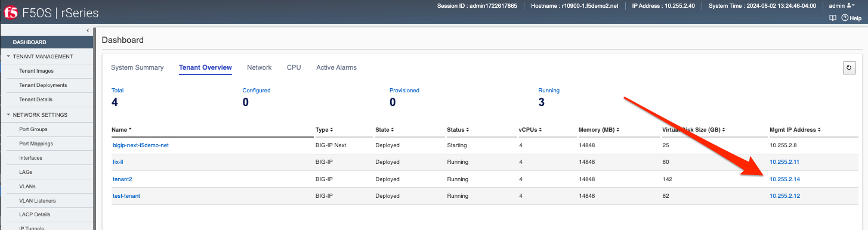The width and height of the screenshot is (868, 230).
Task: Collapse the sidebar with the chevron
Action: 88,30
